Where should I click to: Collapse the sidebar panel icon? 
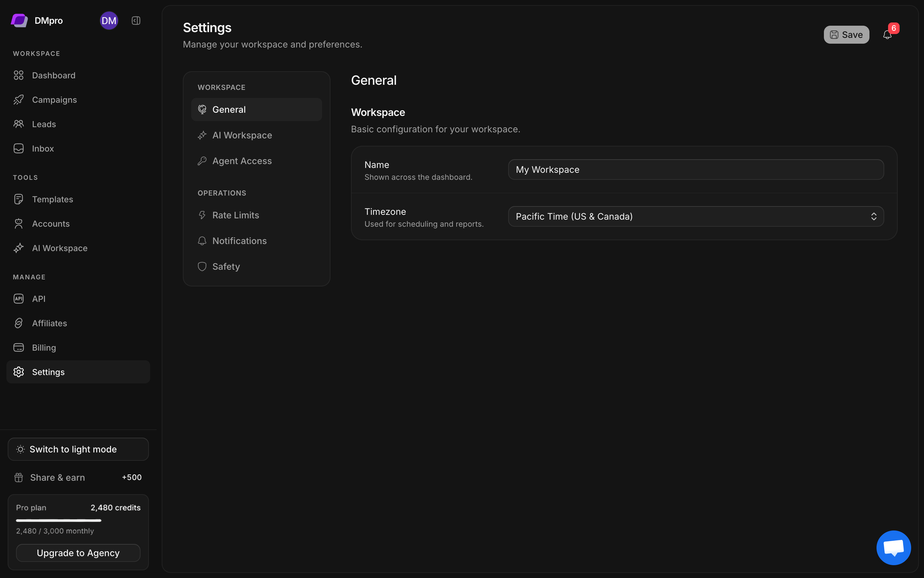click(136, 21)
